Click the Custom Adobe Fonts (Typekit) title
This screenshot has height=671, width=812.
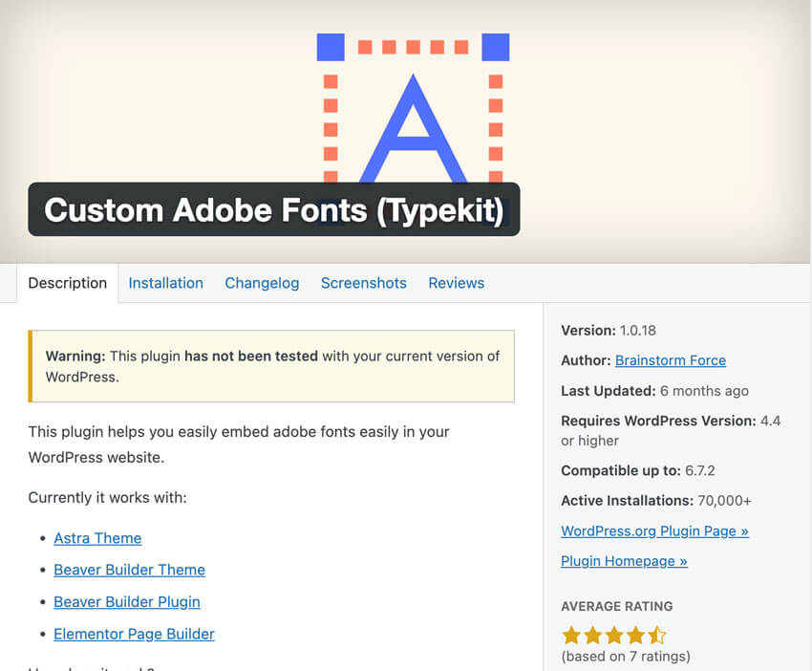[274, 210]
